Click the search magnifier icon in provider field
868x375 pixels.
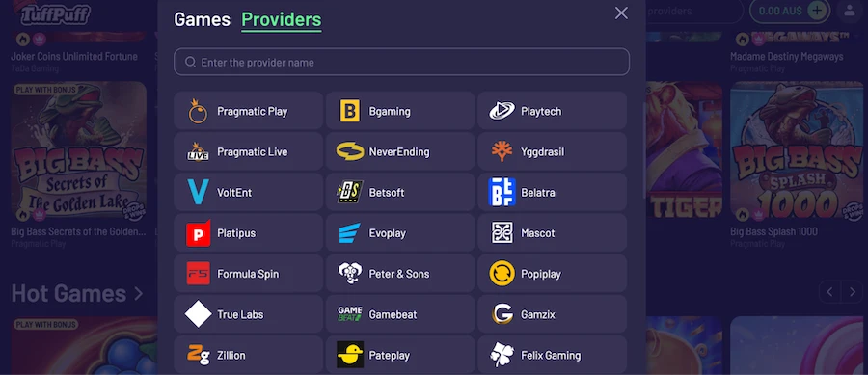tap(190, 62)
